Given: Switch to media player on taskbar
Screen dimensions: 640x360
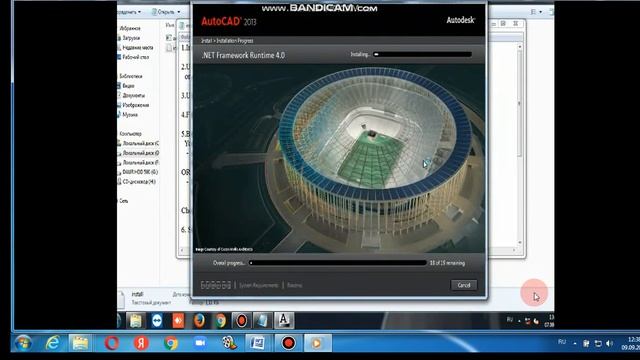Looking at the screenshot, I should click(x=317, y=343).
